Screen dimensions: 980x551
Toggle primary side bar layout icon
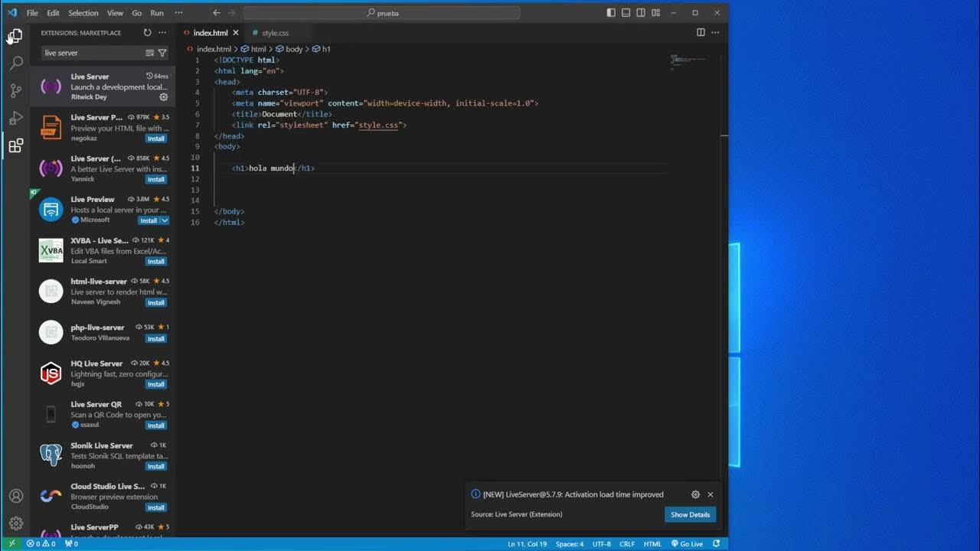point(611,13)
